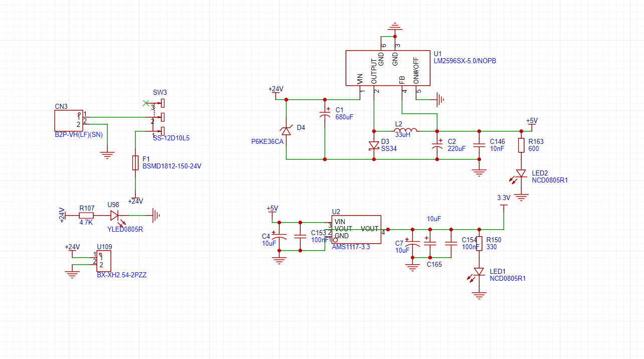This screenshot has width=644, height=359.
Task: Select the ground symbol above U1
Action: pos(395,27)
